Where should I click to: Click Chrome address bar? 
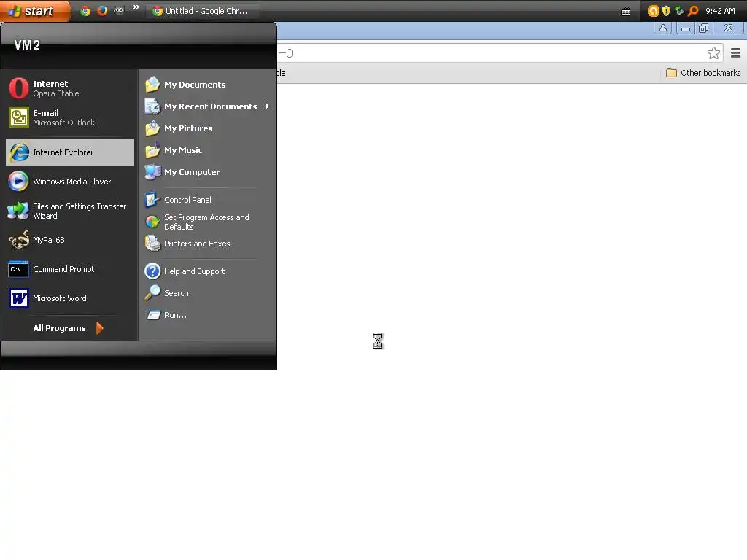pos(491,53)
